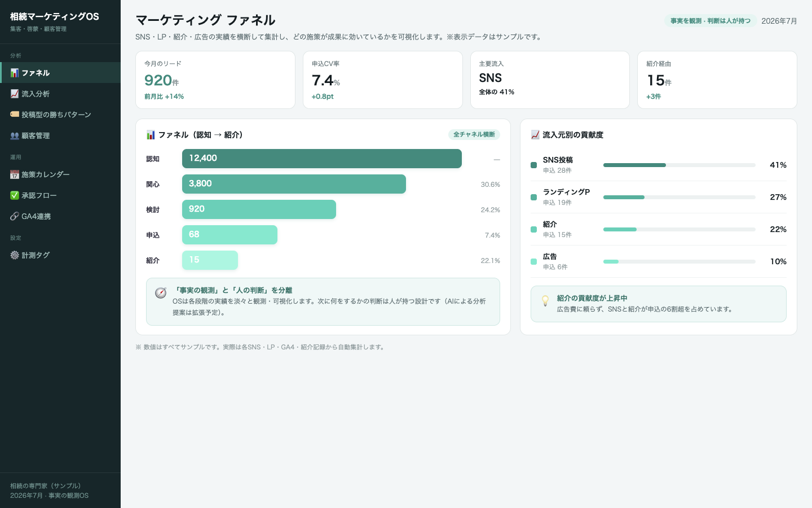Image resolution: width=812 pixels, height=508 pixels.
Task: Click the 紹介 funnel bar 15
Action: click(x=210, y=260)
